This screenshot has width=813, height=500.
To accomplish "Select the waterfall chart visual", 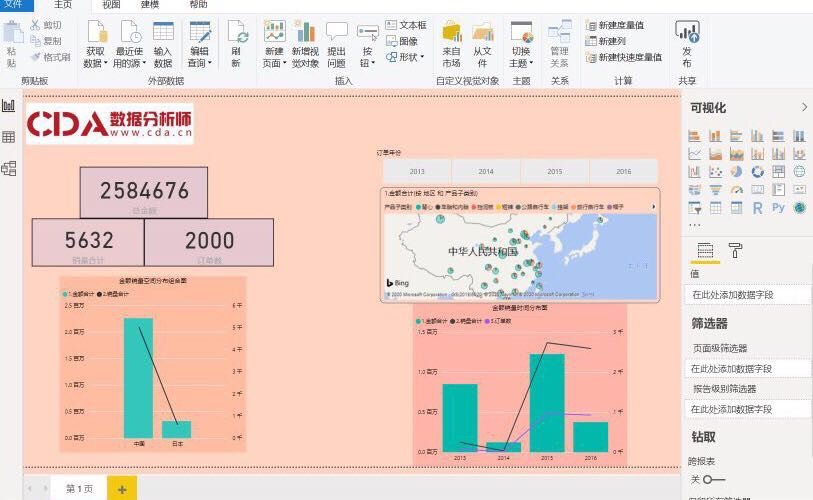I will (694, 171).
